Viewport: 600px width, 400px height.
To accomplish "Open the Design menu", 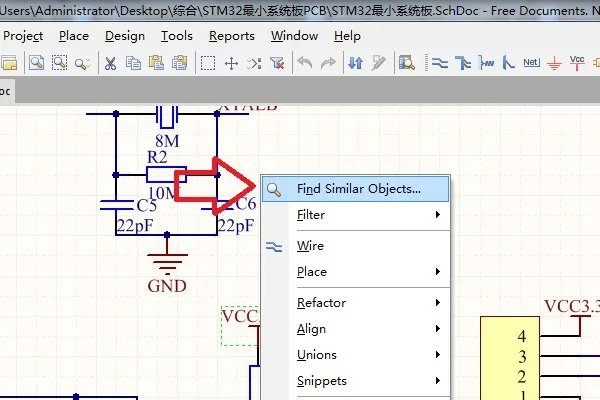I will 125,36.
